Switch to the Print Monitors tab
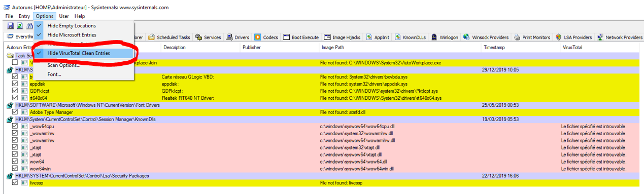The image size is (644, 194). [532, 37]
